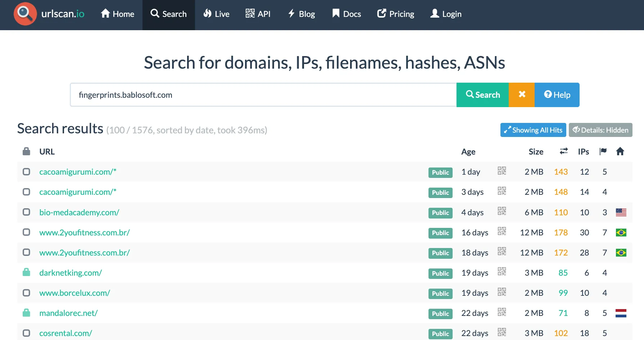The height and width of the screenshot is (340, 644).
Task: Click the lightning icon next to Blog
Action: click(x=291, y=13)
